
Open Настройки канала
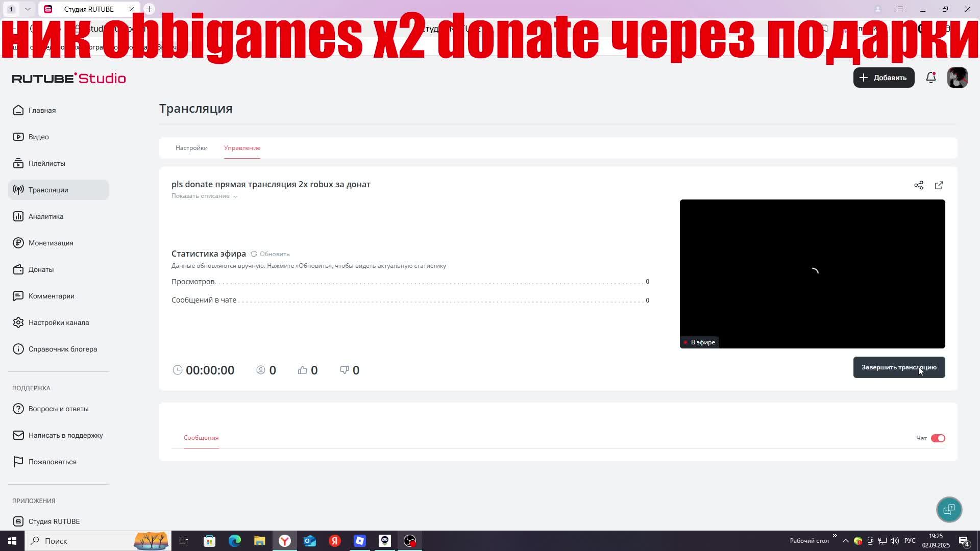click(58, 322)
